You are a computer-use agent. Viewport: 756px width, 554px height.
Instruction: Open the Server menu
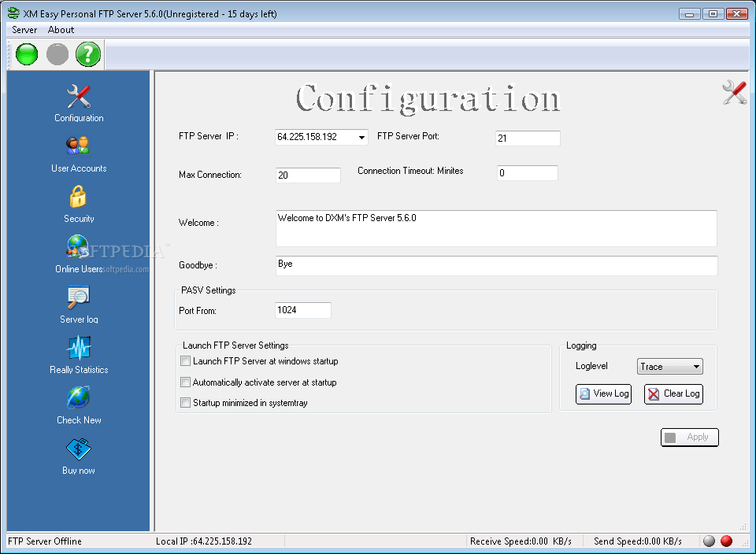[24, 30]
